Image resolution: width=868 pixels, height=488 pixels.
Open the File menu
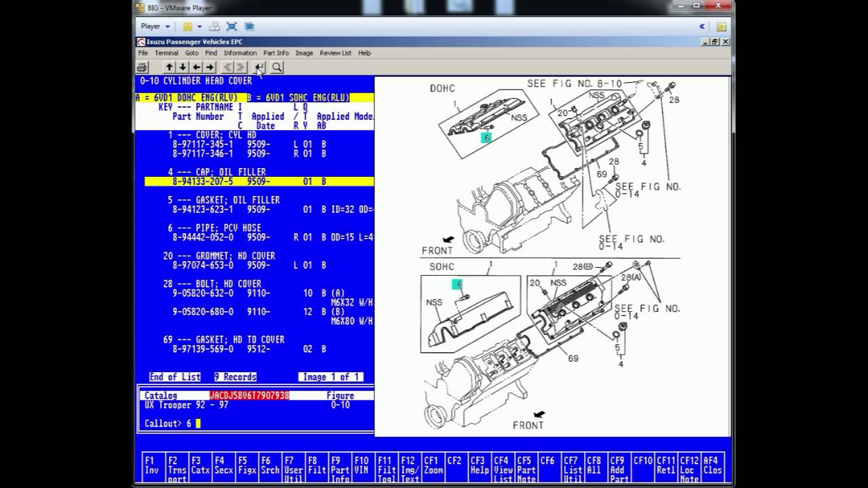pyautogui.click(x=143, y=53)
